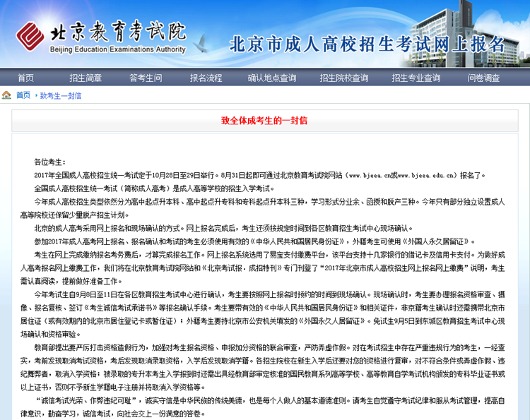Select the 答考生问 navigation item
This screenshot has height=420, width=530.
click(x=146, y=78)
